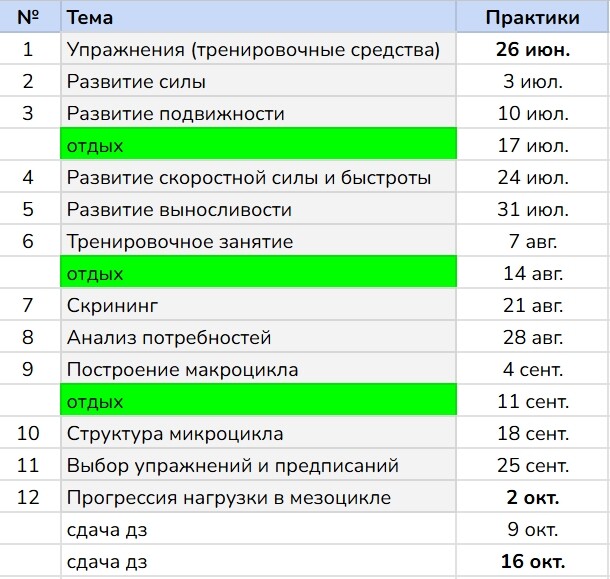The width and height of the screenshot is (610, 579).
Task: Click the "Тема" column header
Action: pyautogui.click(x=258, y=17)
